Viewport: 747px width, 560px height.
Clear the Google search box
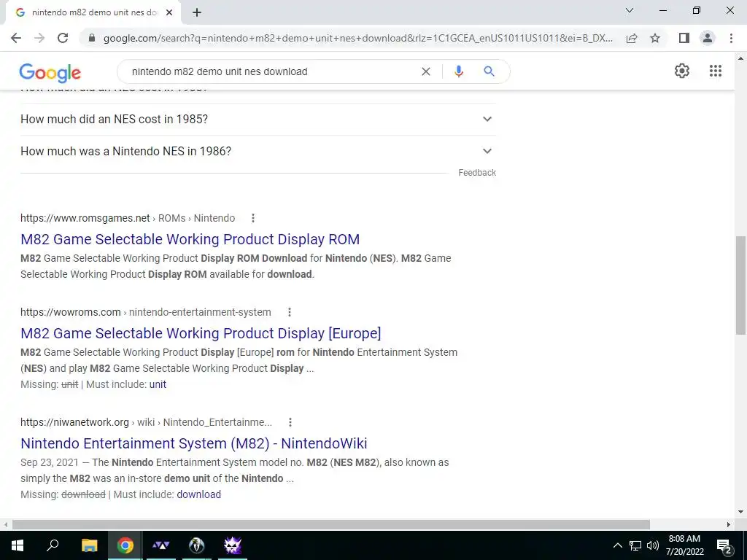click(x=426, y=71)
